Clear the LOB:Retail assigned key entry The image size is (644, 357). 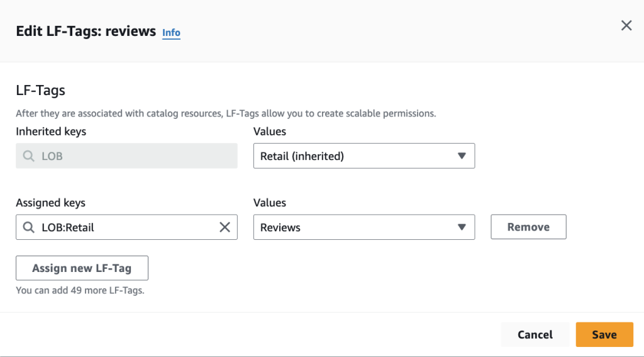(225, 227)
